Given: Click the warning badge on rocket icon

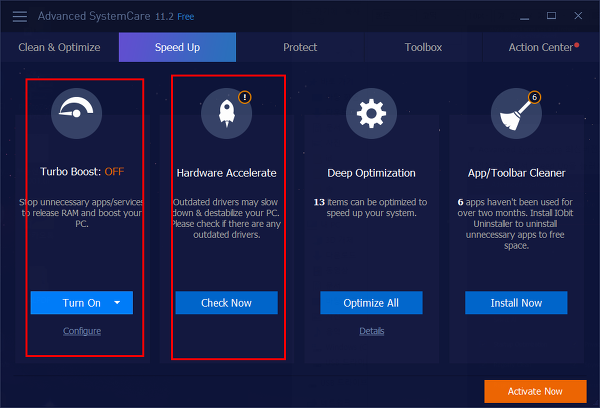Looking at the screenshot, I should point(245,97).
